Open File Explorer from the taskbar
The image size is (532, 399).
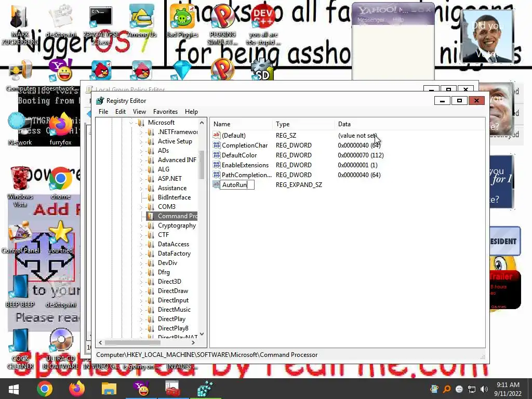click(109, 389)
